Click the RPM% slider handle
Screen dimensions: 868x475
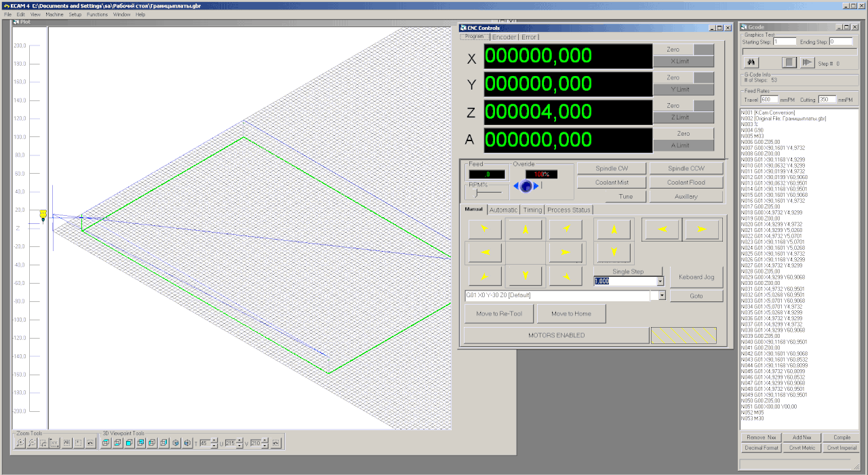[475, 192]
